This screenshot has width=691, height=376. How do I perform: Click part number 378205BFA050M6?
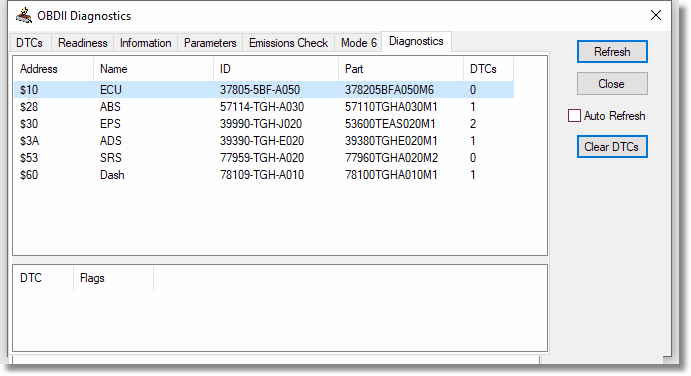coord(390,90)
